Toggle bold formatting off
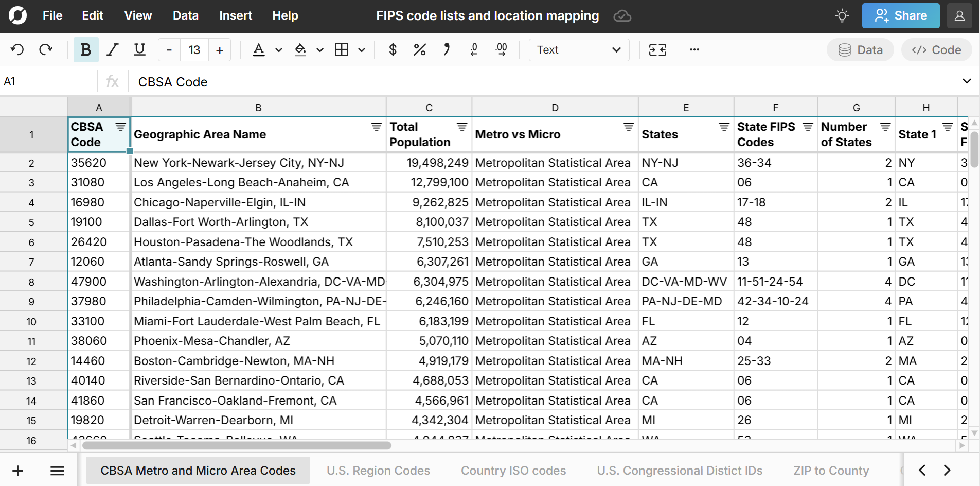This screenshot has height=486, width=980. click(85, 49)
